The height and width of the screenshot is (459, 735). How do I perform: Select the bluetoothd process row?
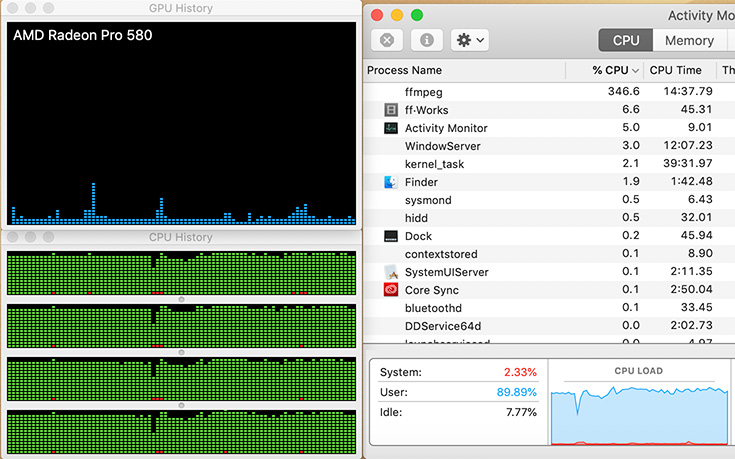[549, 308]
